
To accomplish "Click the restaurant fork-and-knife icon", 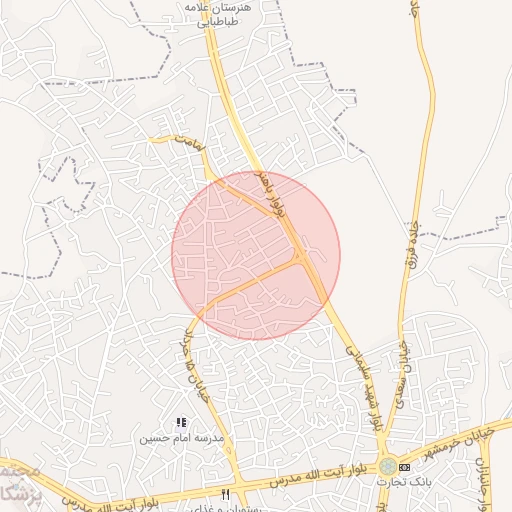I will [x=226, y=495].
